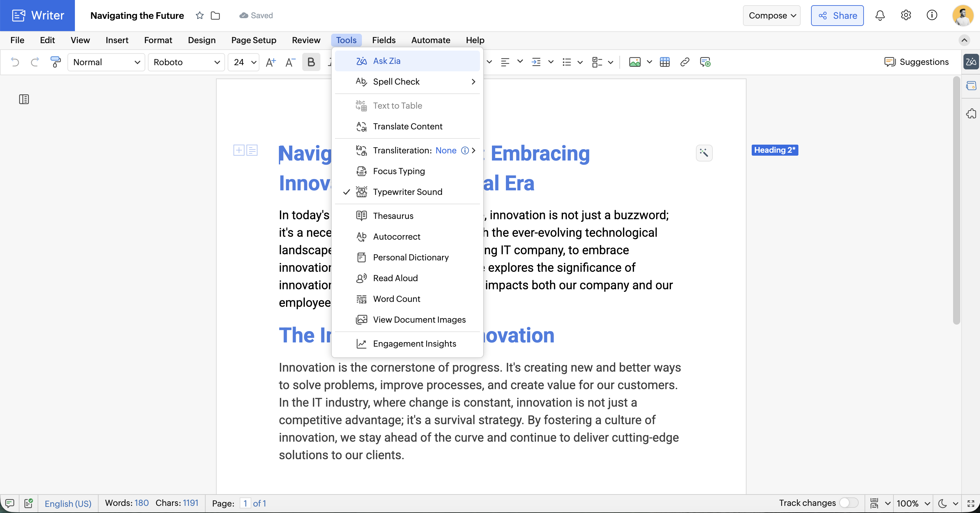
Task: Toggle night mode moon icon
Action: 942,503
